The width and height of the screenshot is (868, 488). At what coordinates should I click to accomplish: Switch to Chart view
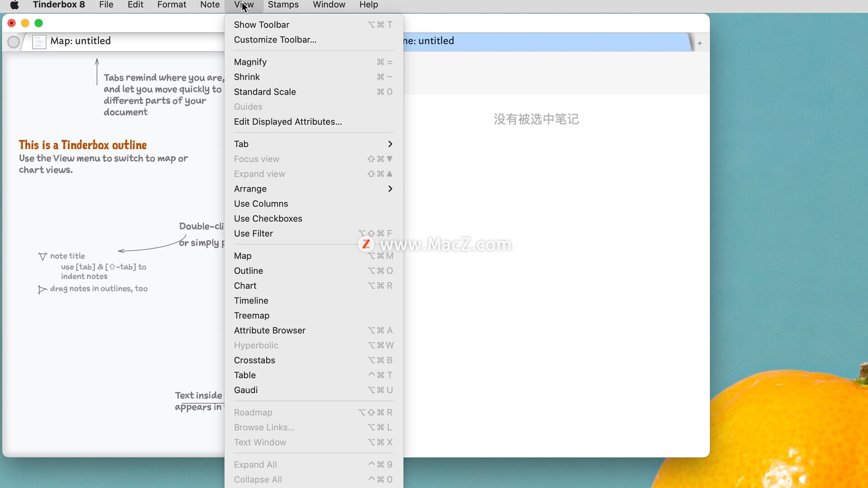(313, 286)
